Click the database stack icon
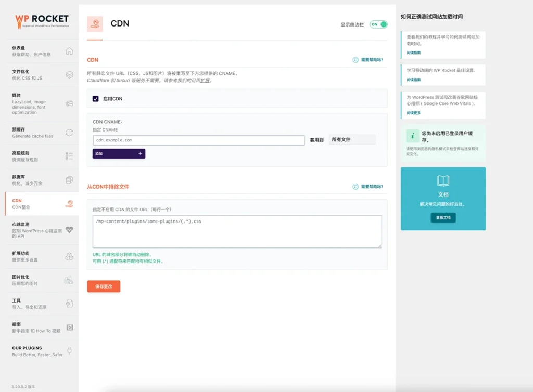This screenshot has height=392, width=533. [69, 180]
